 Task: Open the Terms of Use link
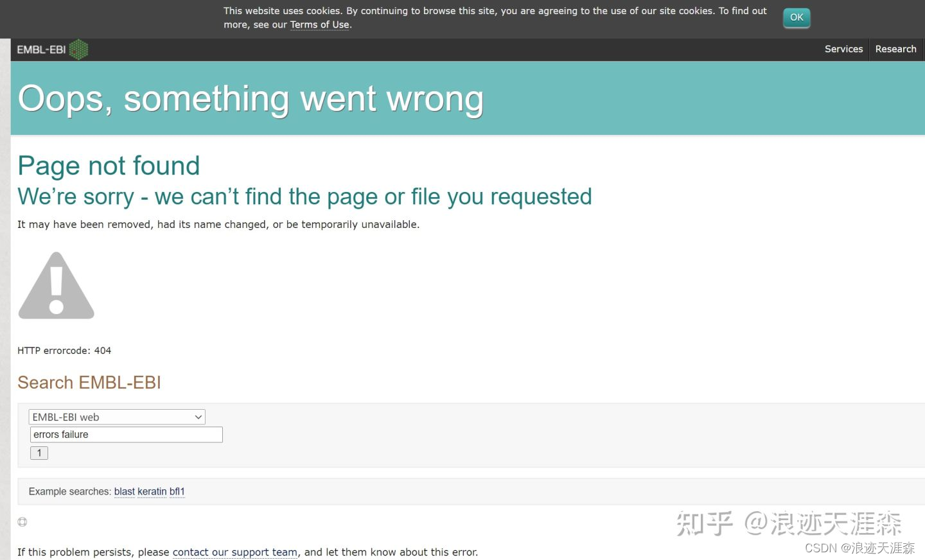(x=319, y=25)
